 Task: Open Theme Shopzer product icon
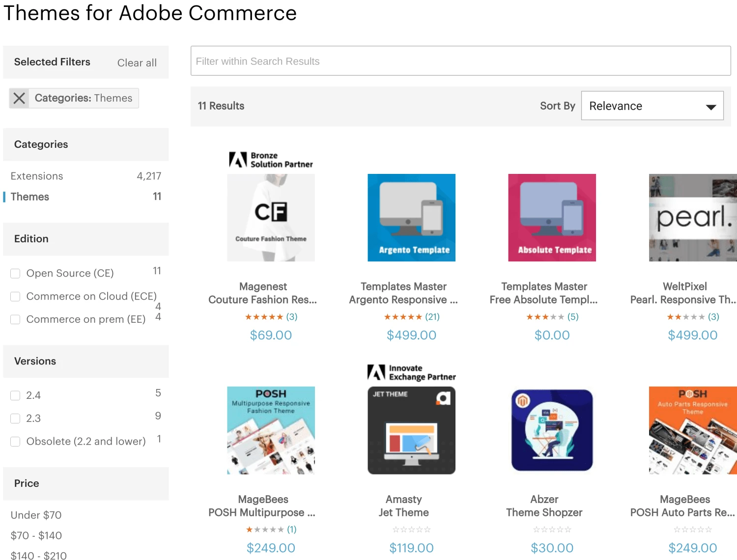pyautogui.click(x=552, y=430)
